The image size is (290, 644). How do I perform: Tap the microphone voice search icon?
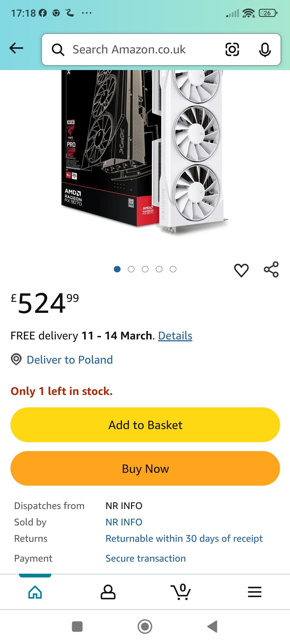point(265,50)
